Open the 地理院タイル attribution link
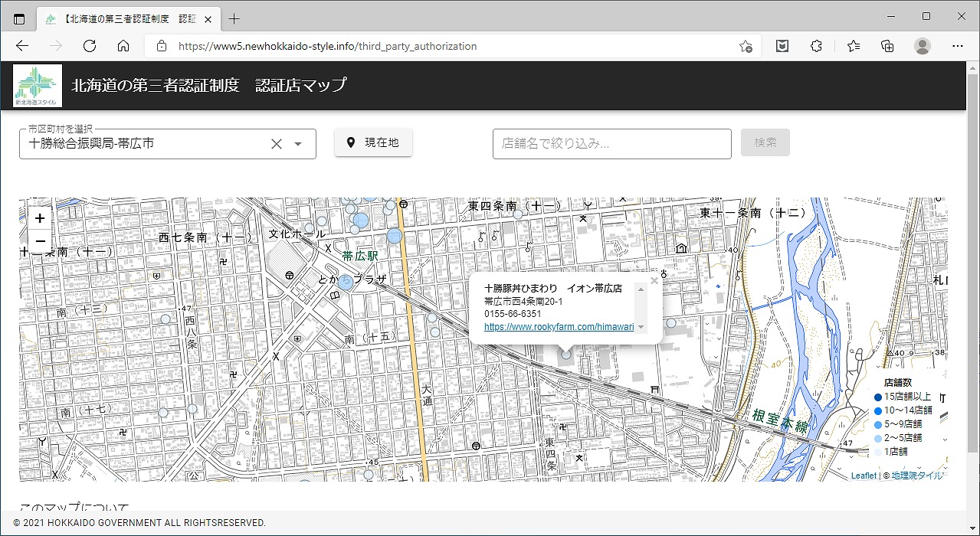Screen dimensions: 980x536 coord(917,476)
